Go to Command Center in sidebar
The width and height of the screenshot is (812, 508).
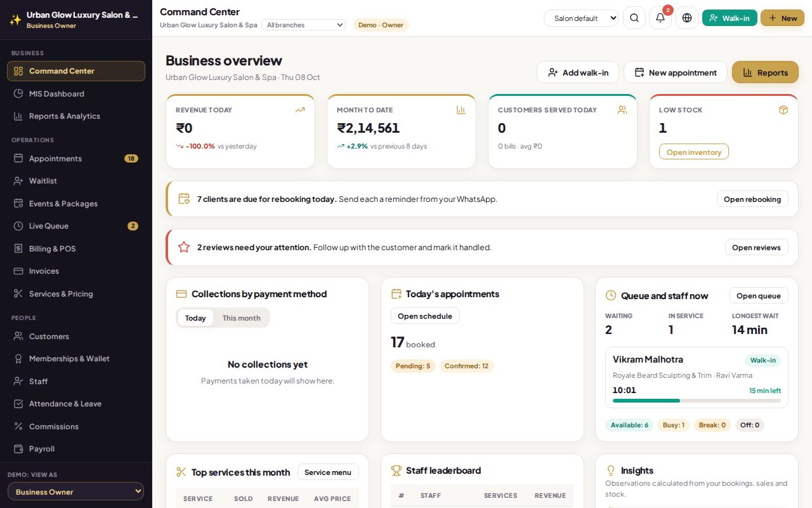tap(76, 71)
